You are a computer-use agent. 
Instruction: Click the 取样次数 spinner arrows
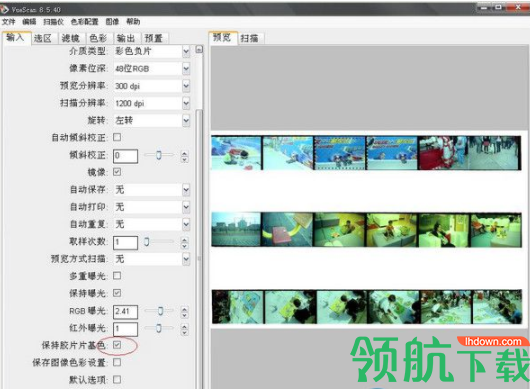point(185,243)
